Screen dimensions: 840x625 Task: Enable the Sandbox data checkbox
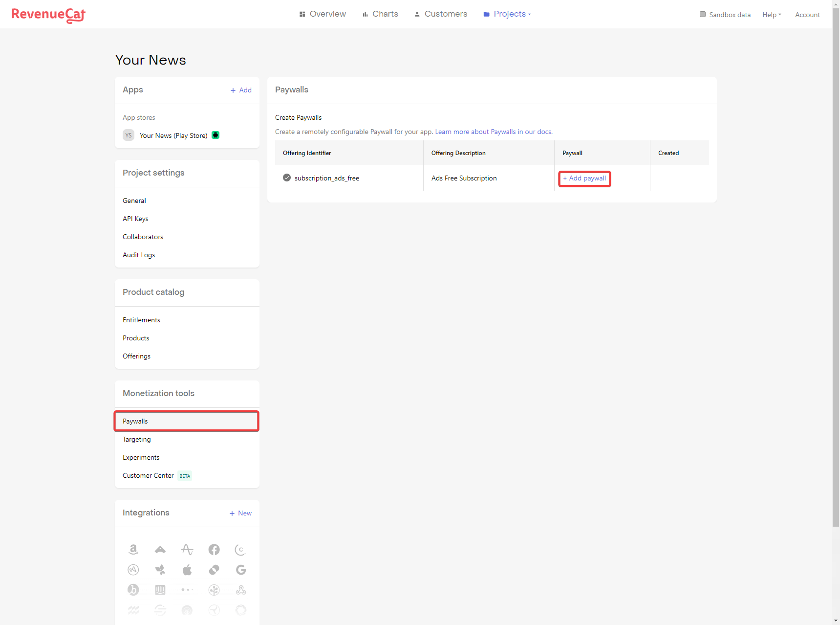[703, 14]
